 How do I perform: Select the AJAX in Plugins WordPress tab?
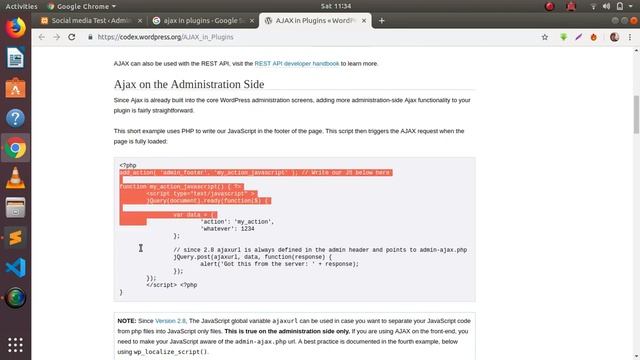pyautogui.click(x=315, y=20)
